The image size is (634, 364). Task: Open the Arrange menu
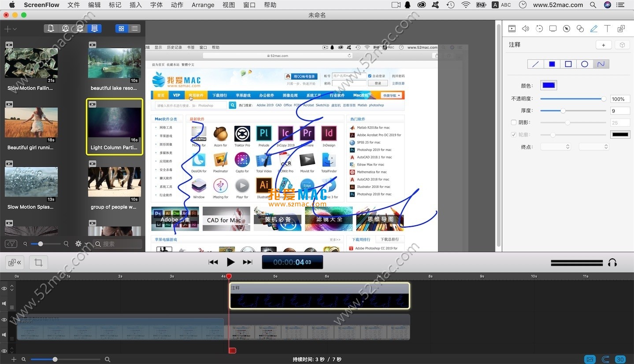pos(203,5)
